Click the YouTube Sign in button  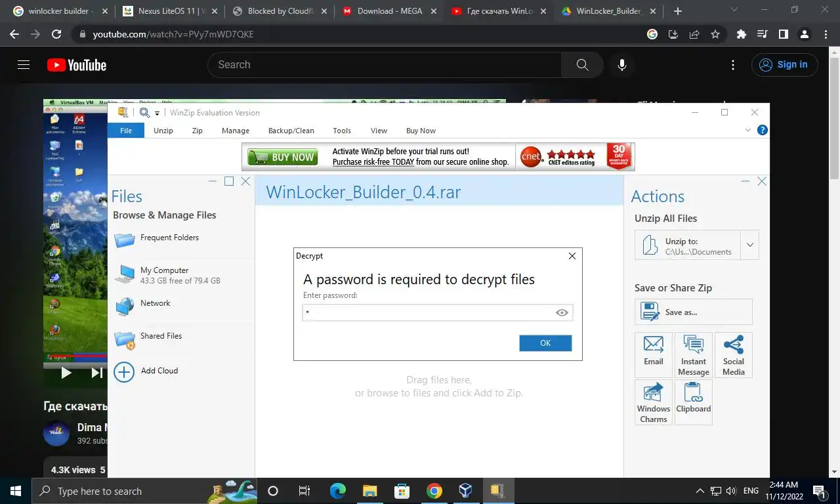click(785, 64)
